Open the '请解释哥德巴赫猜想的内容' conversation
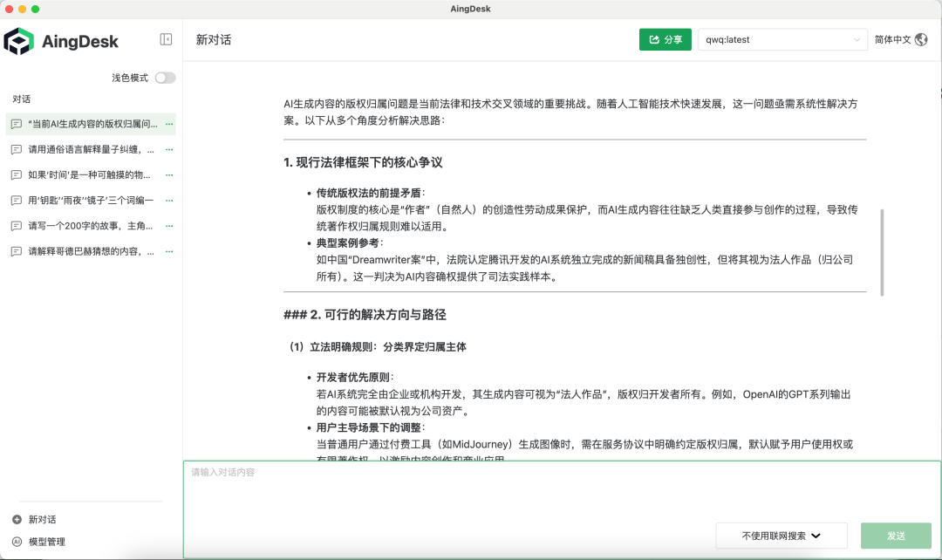The width and height of the screenshot is (942, 560). pyautogui.click(x=91, y=251)
